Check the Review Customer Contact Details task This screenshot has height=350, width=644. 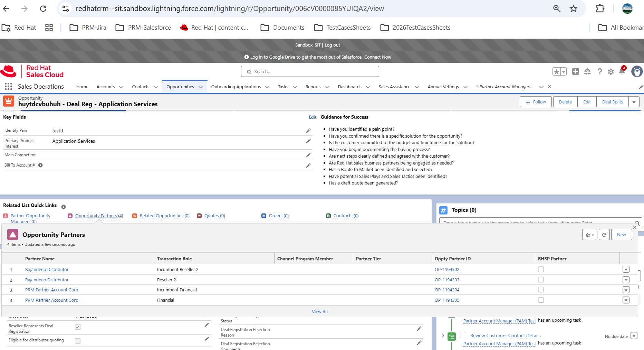(463, 336)
